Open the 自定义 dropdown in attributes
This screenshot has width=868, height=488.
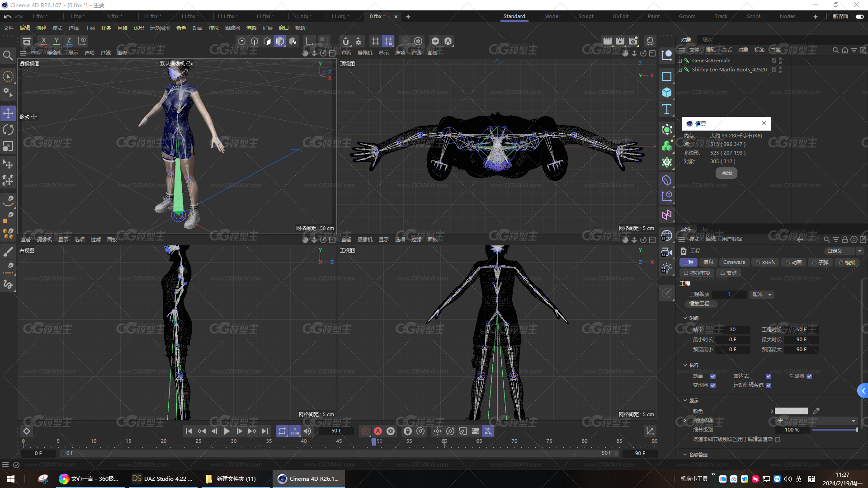point(844,251)
